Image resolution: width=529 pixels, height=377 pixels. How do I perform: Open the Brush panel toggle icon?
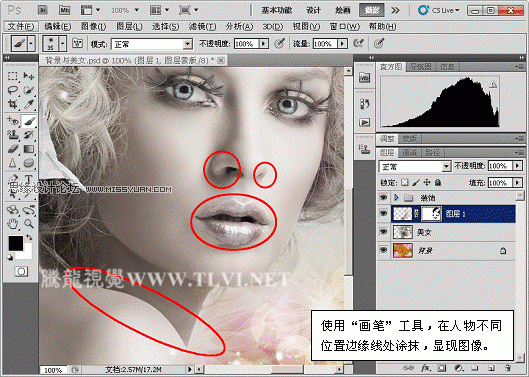(78, 44)
